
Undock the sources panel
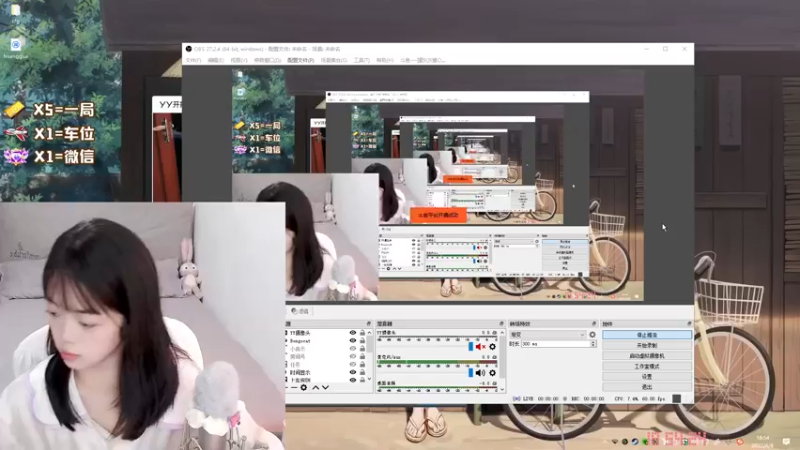tap(368, 323)
